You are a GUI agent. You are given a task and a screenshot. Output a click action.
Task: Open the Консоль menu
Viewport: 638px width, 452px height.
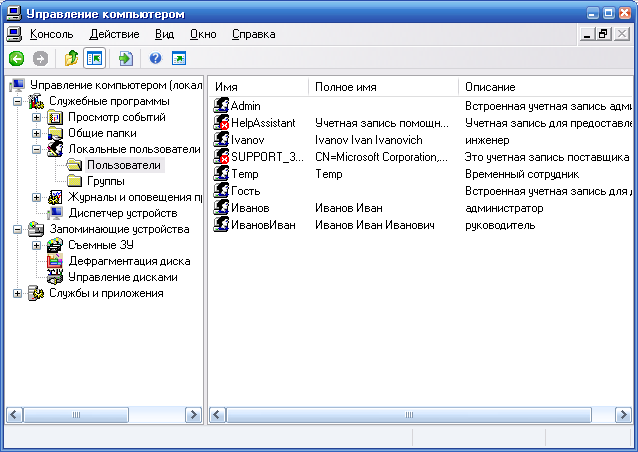(52, 34)
